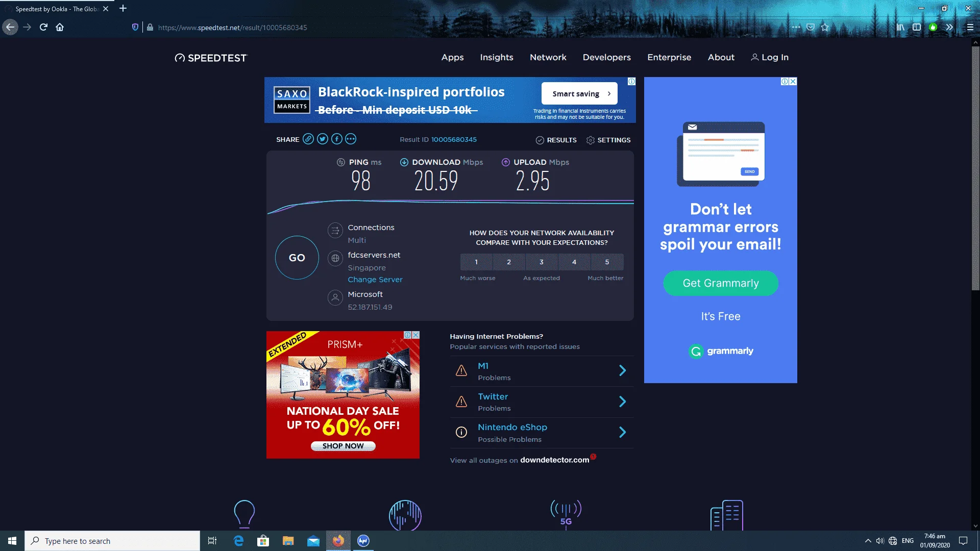This screenshot has height=551, width=980.
Task: Rate network availability as 3
Action: (x=542, y=262)
